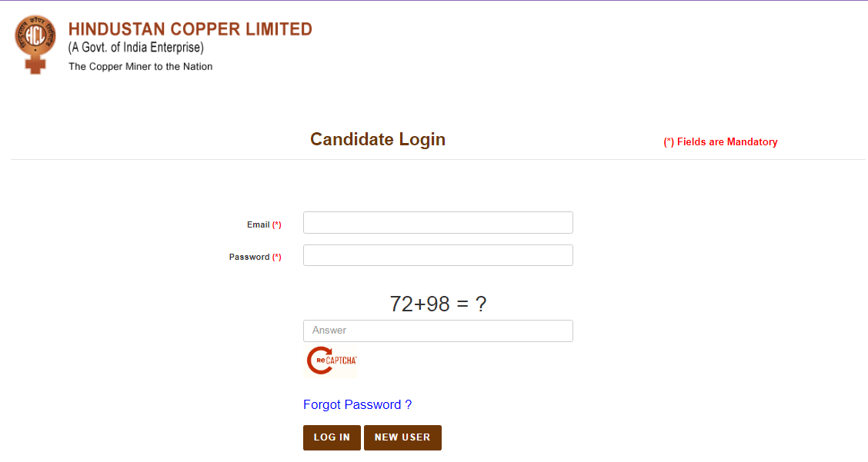Click the Candidate Login heading
The image size is (868, 462).
pyautogui.click(x=378, y=139)
